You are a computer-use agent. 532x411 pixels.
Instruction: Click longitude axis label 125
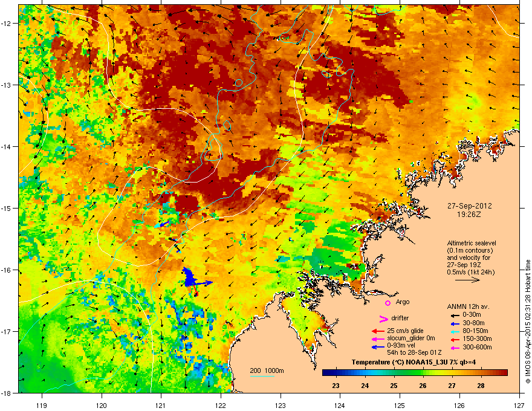click(x=400, y=405)
